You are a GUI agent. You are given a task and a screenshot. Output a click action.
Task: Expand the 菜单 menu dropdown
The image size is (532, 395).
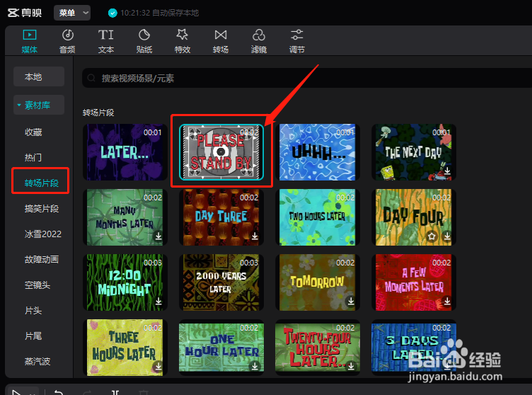(72, 13)
